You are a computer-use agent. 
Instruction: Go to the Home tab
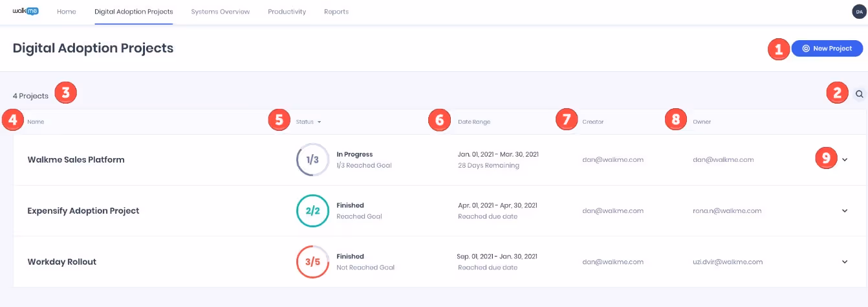[x=67, y=12]
